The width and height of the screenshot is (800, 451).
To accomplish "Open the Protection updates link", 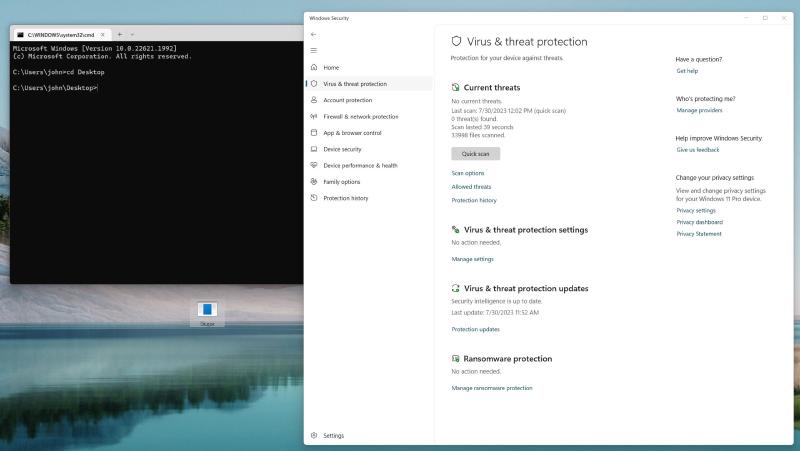I will (x=476, y=329).
